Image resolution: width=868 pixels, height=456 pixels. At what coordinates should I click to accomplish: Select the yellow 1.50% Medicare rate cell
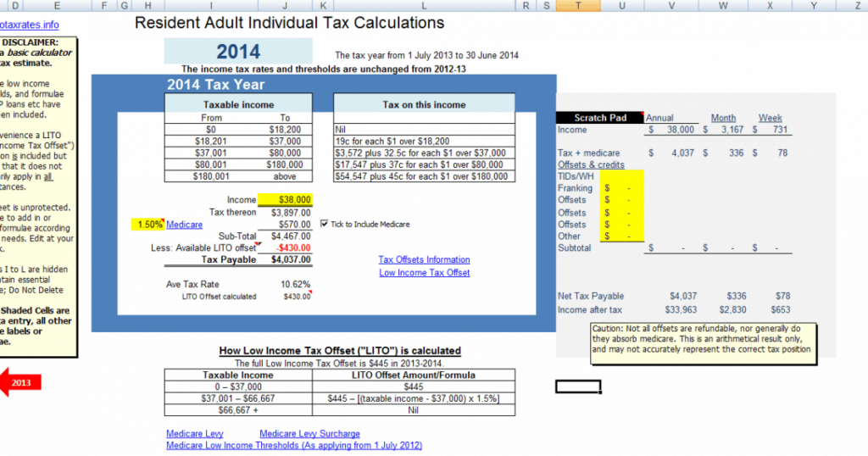(x=147, y=225)
